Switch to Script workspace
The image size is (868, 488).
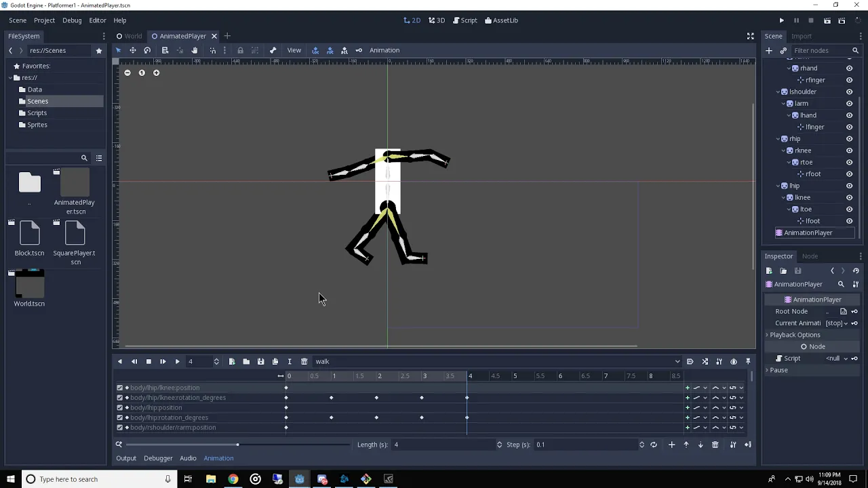coord(465,20)
